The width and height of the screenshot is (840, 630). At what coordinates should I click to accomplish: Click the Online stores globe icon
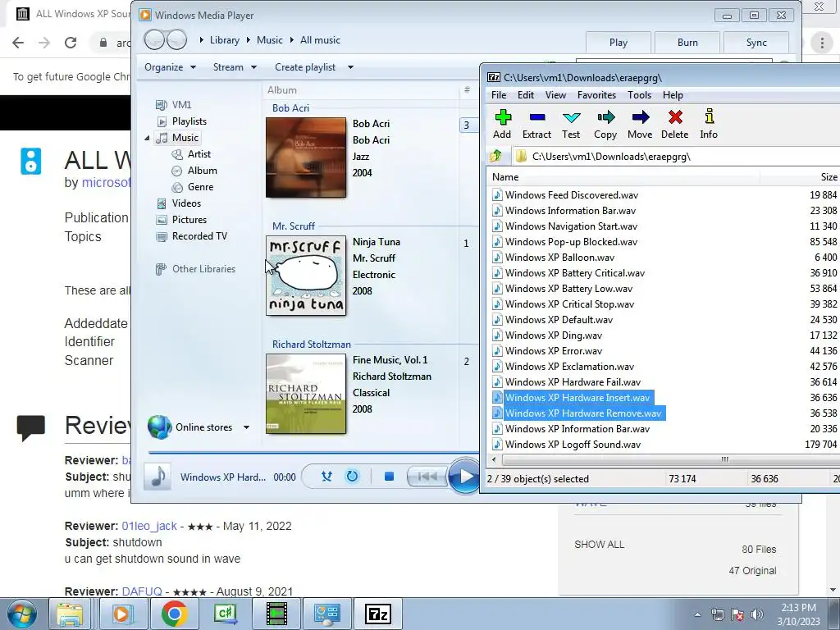pyautogui.click(x=160, y=427)
